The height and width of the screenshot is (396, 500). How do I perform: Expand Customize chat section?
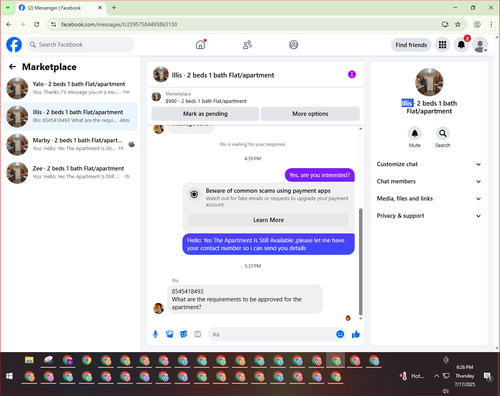pyautogui.click(x=429, y=164)
